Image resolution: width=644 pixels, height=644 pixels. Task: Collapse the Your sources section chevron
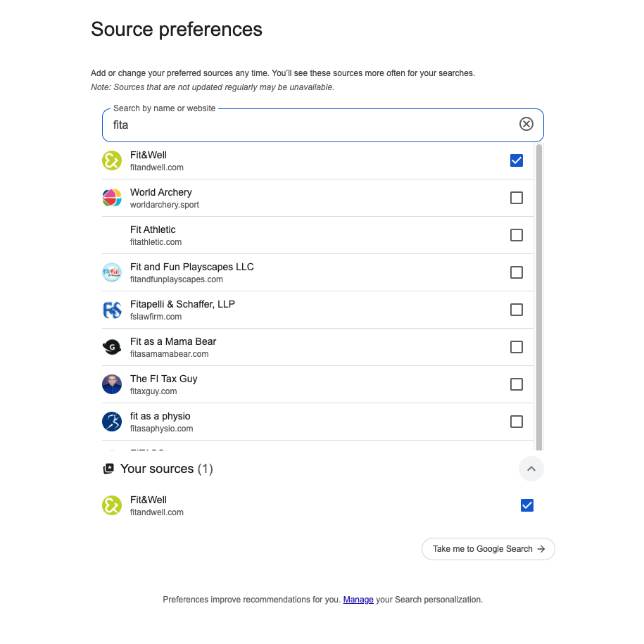(x=531, y=469)
